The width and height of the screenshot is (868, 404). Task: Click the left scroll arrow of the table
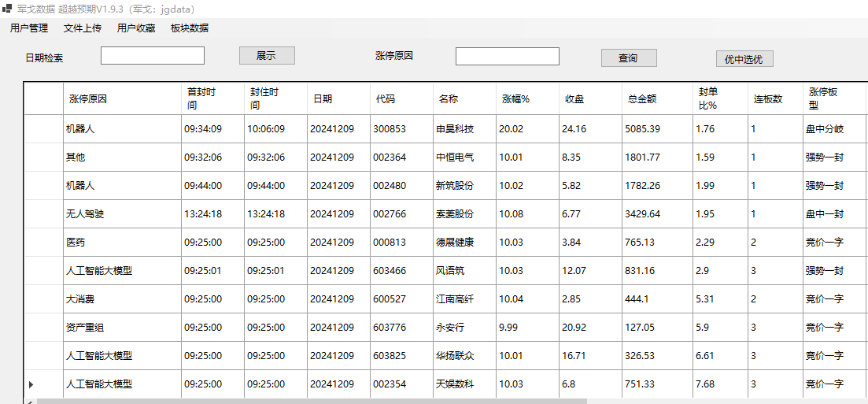pos(30,401)
